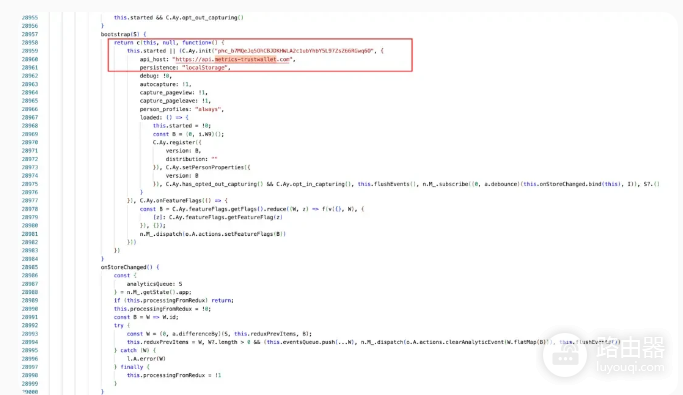The image size is (683, 395).
Task: Click the C.Ay.setPersonProperties({ call
Action: tap(208, 168)
